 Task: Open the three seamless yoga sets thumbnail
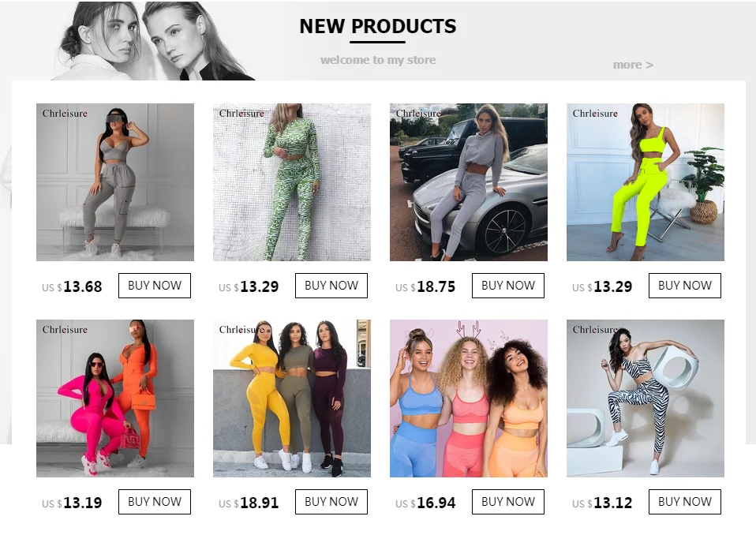click(x=292, y=398)
